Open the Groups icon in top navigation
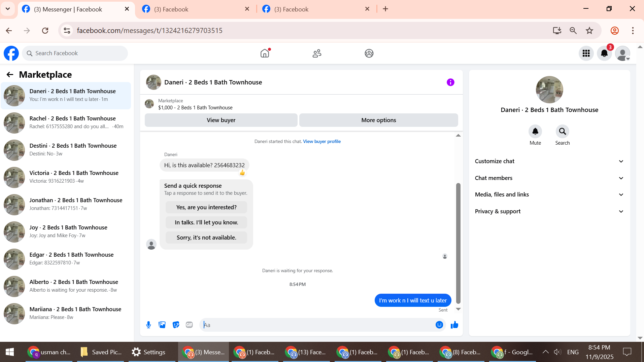Screen dimensions: 644x362 369,53
